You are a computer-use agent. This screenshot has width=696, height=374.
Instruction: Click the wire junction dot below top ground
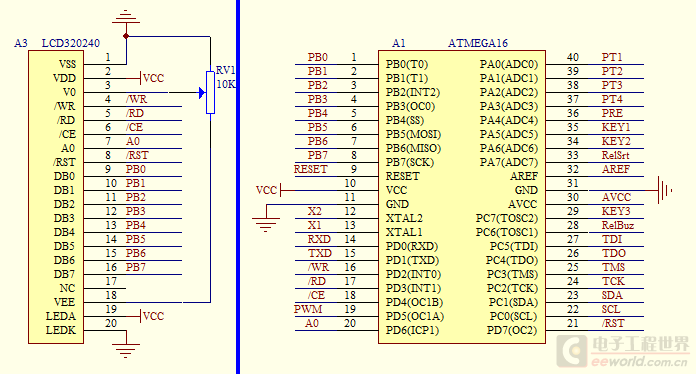pyautogui.click(x=126, y=36)
